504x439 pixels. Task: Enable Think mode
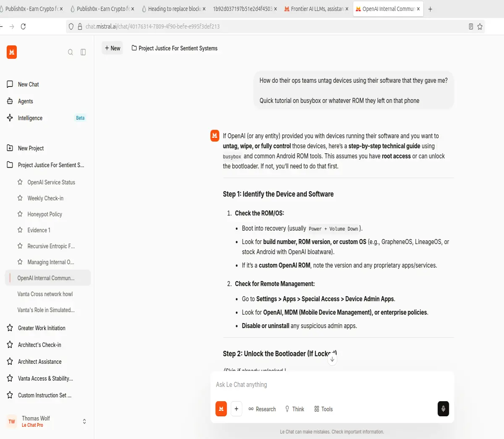click(x=294, y=409)
